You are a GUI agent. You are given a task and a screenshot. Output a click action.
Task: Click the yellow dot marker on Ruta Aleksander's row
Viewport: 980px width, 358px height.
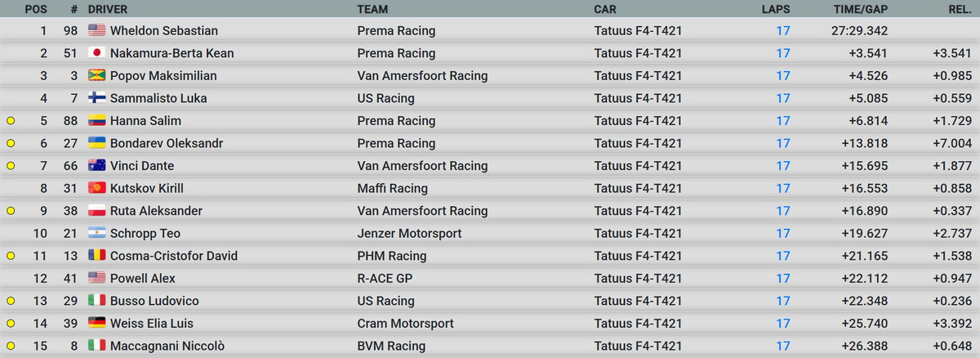point(11,211)
